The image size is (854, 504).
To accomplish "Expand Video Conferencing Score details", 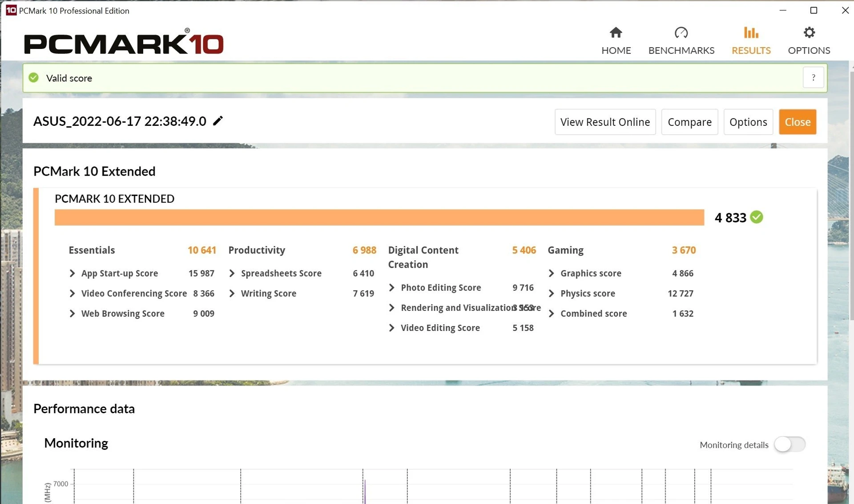I will click(72, 293).
